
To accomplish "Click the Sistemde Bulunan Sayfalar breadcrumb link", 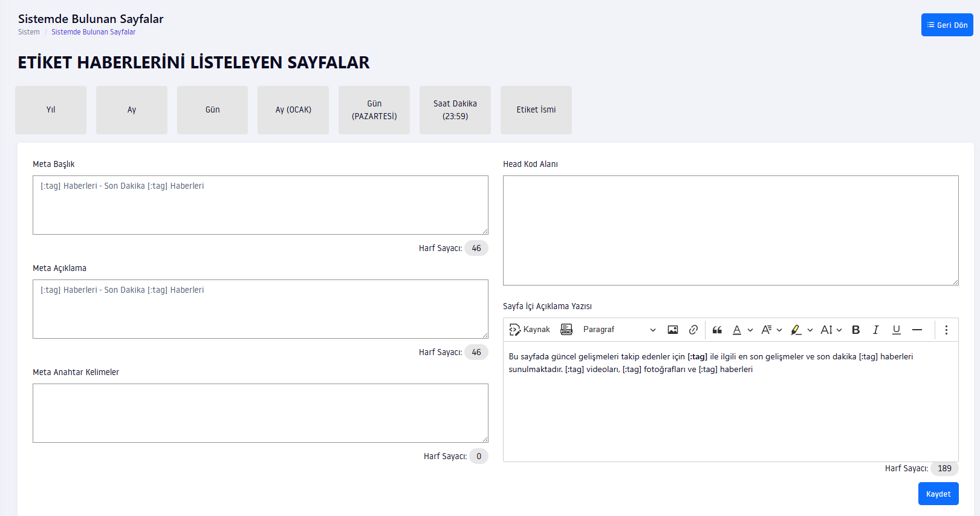I will tap(94, 32).
